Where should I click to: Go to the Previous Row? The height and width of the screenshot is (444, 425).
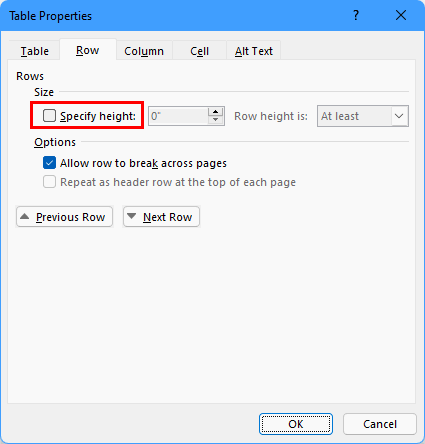point(65,217)
